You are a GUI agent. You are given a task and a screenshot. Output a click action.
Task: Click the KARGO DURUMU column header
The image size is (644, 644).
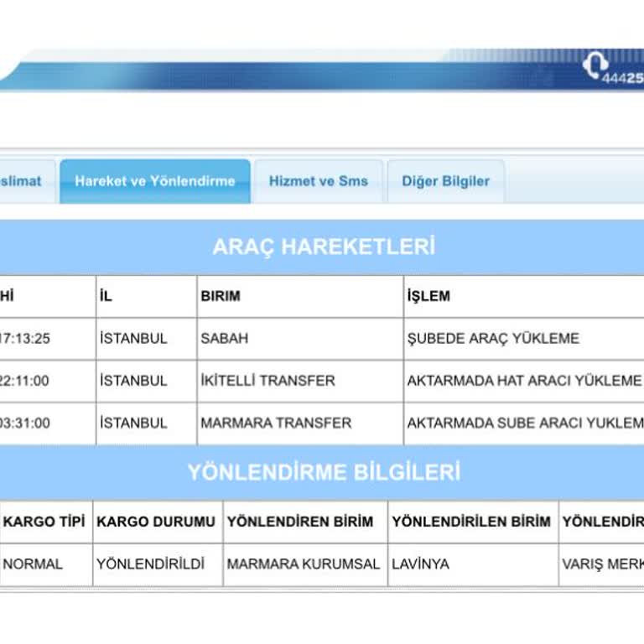[x=158, y=522]
